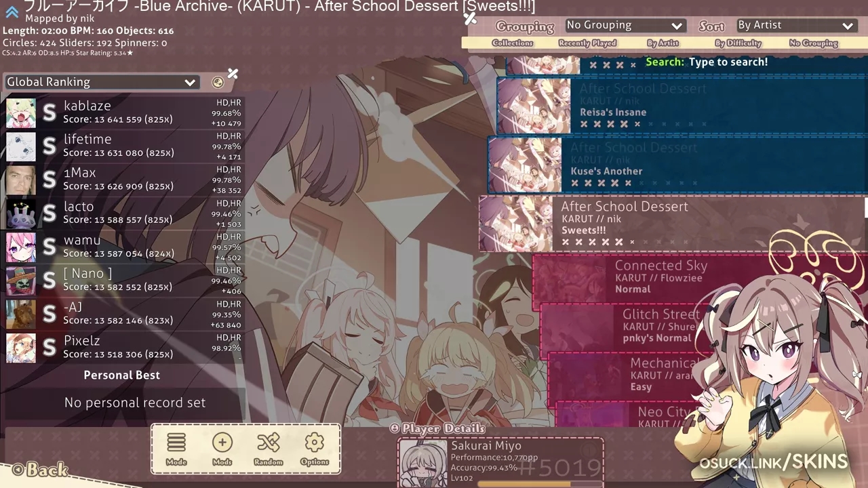Click wamu's avatar
Screen dimensions: 868x488
21,247
